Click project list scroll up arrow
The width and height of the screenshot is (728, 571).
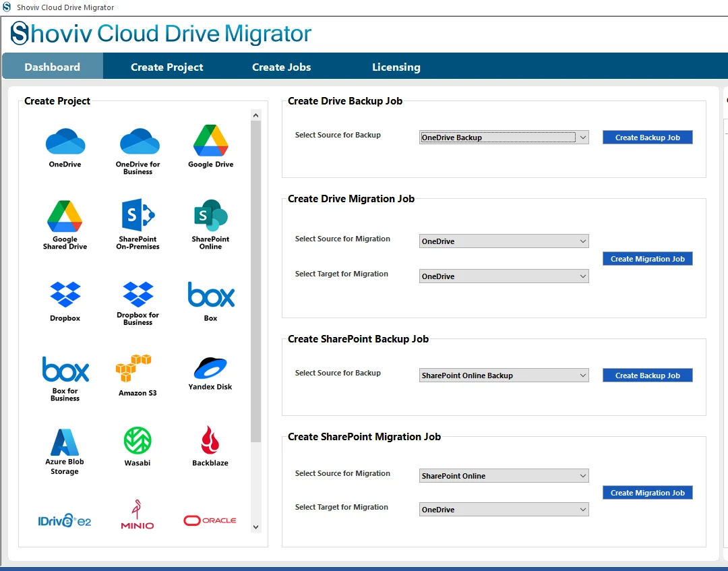[256, 115]
